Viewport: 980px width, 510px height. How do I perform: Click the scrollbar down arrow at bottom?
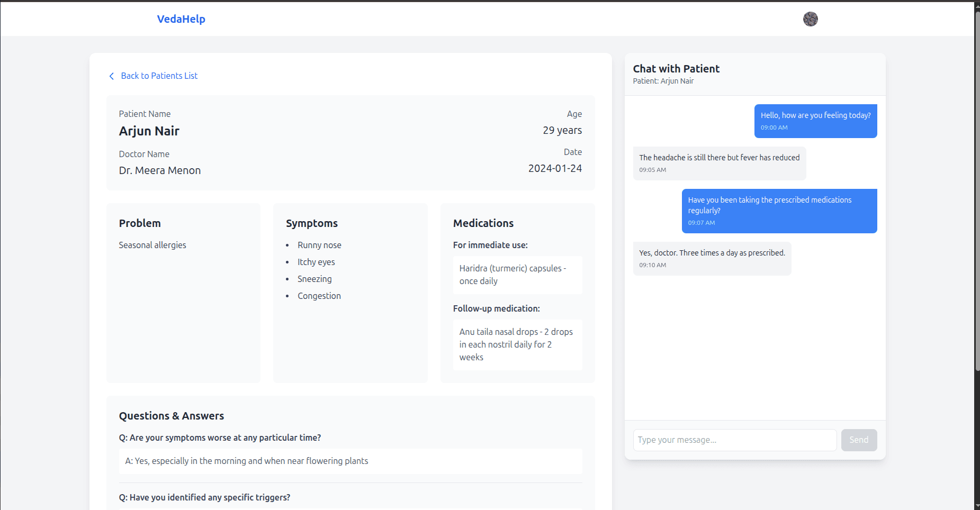(x=977, y=506)
